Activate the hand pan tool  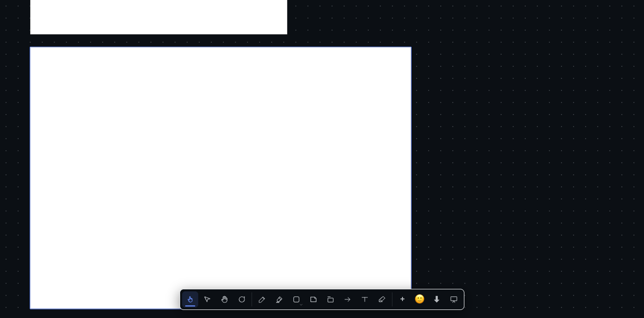[224, 299]
